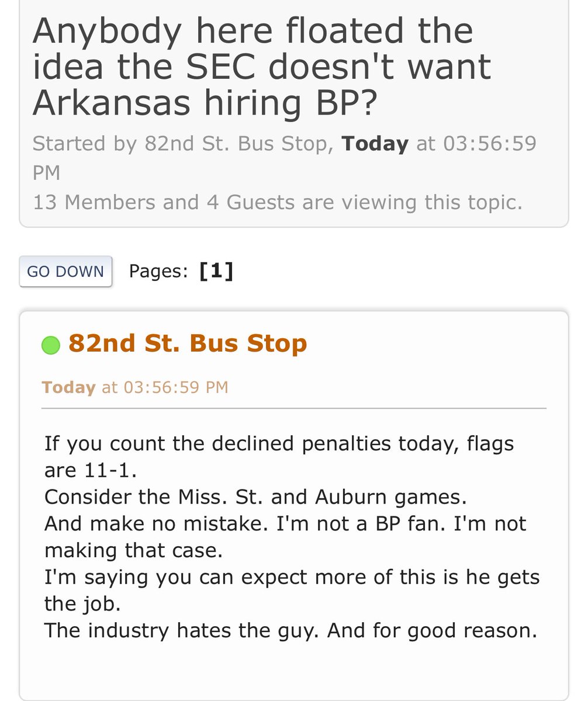
Task: Click the 'The industry hates the guy' sentence
Action: 290,631
